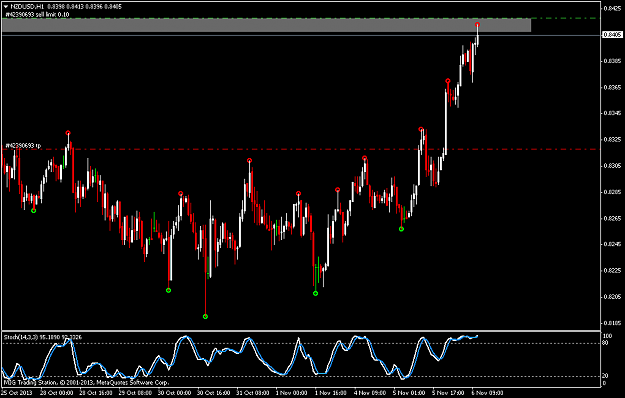
Task: Click the '25 Oct 2013' time axis label
Action: (16, 393)
